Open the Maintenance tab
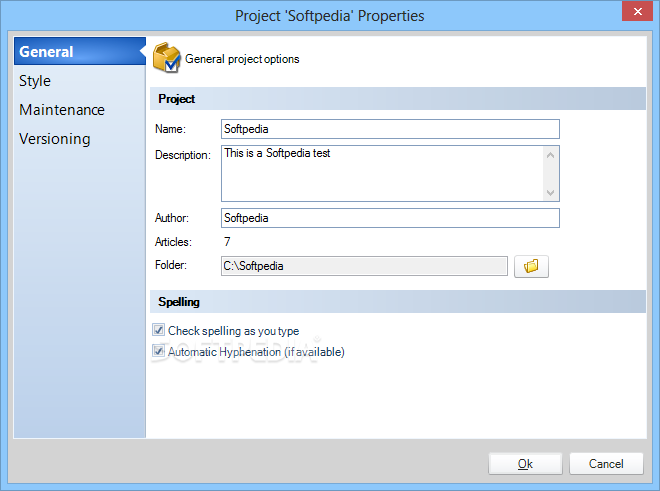The image size is (660, 491). 80,109
